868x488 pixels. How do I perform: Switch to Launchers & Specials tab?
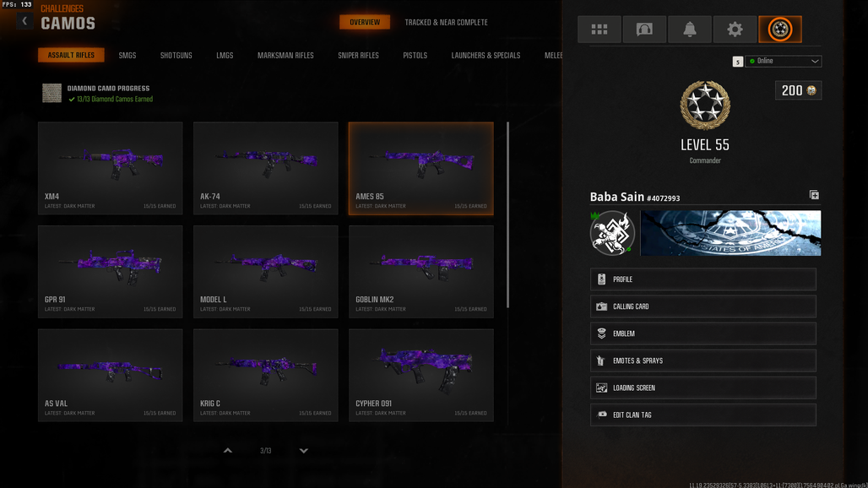click(x=486, y=56)
